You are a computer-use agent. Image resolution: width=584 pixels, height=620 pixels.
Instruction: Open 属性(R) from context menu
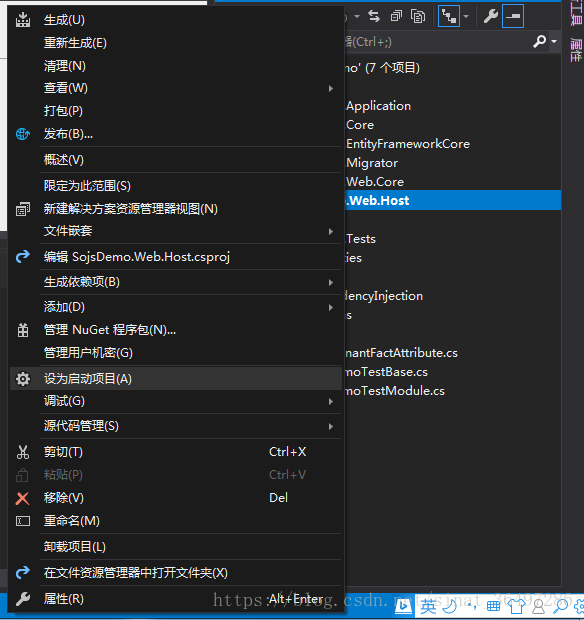click(x=176, y=599)
